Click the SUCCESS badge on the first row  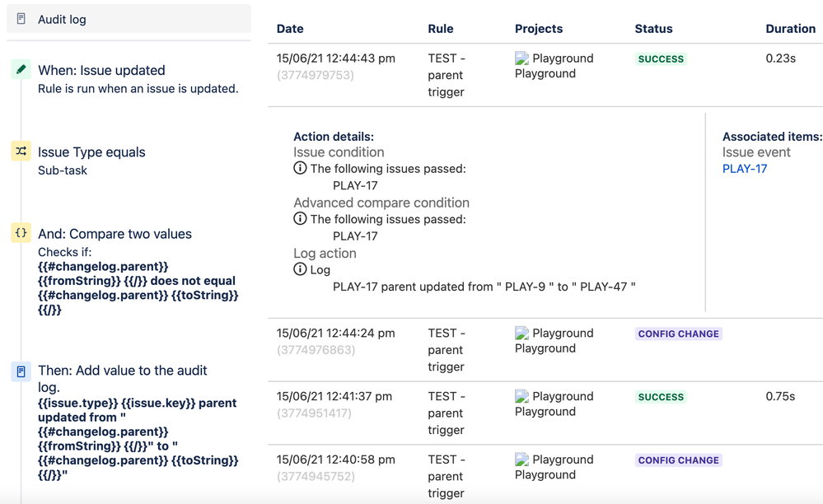coord(660,58)
